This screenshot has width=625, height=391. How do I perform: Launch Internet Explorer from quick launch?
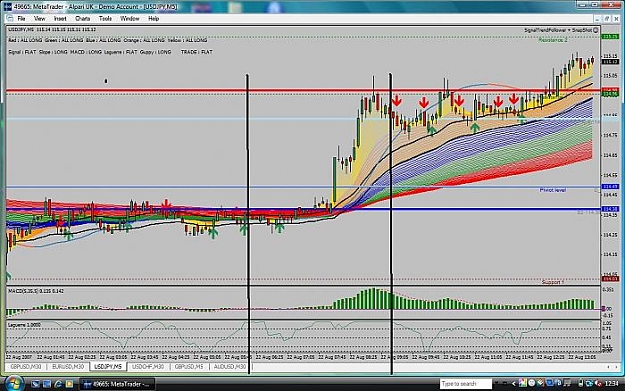58,384
